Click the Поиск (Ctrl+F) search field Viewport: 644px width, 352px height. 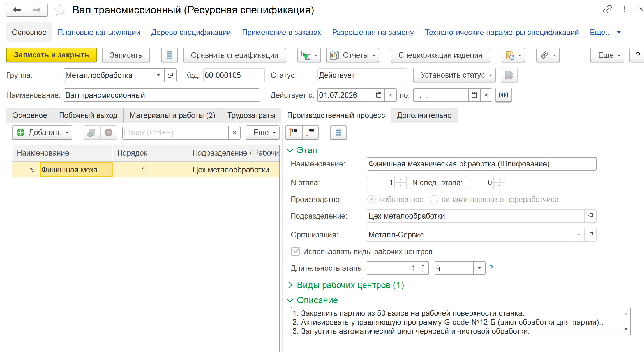point(176,133)
